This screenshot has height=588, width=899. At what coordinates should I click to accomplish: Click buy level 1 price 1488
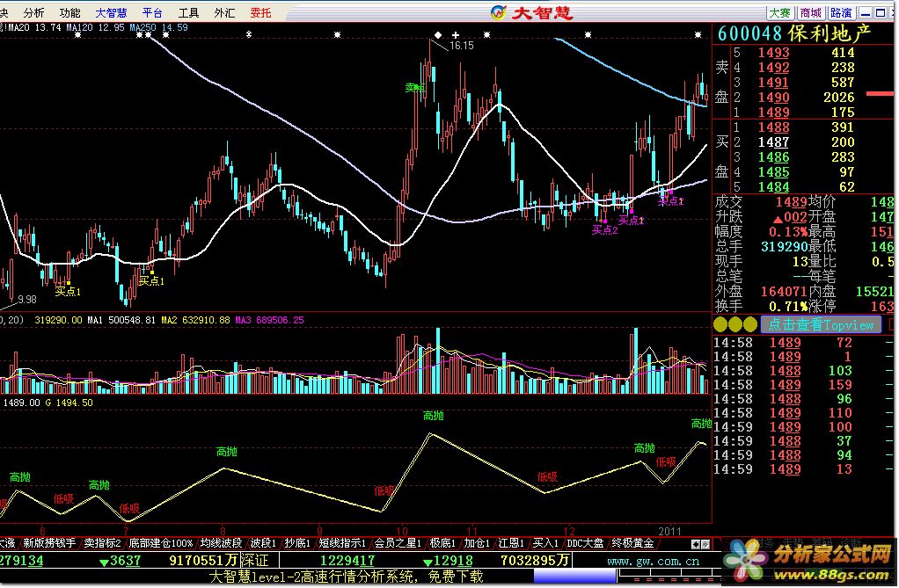(x=773, y=127)
